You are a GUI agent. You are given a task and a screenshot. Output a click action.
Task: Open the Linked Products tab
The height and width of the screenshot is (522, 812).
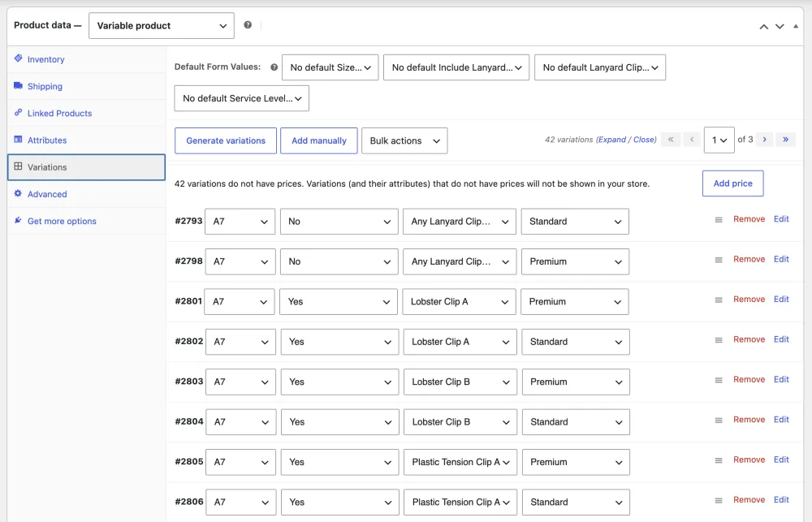coord(87,114)
